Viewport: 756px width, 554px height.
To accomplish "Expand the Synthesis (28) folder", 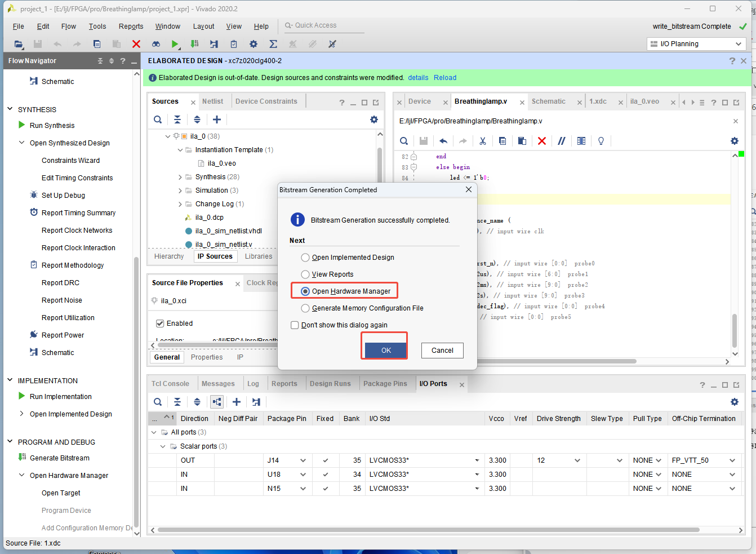I will [180, 177].
